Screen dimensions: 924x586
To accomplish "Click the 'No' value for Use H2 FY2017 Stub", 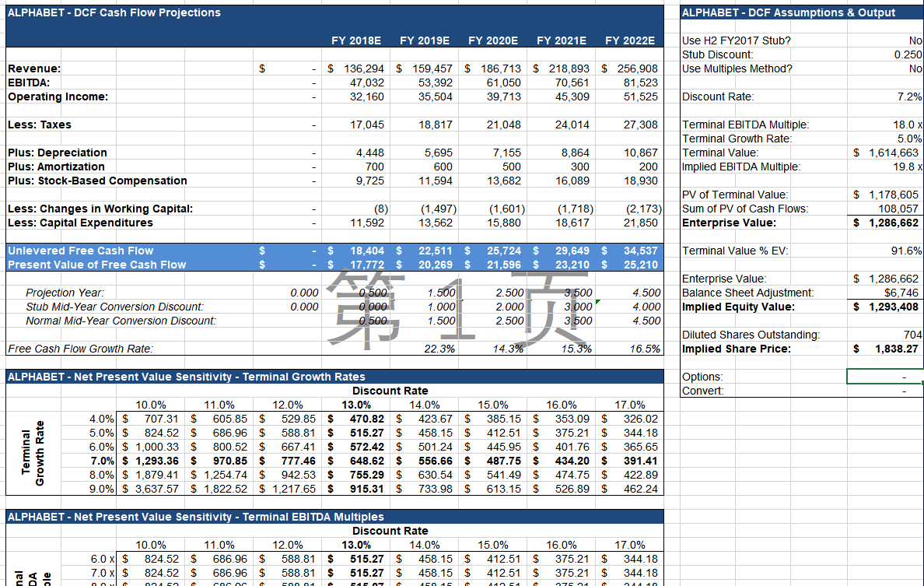I will [x=915, y=40].
